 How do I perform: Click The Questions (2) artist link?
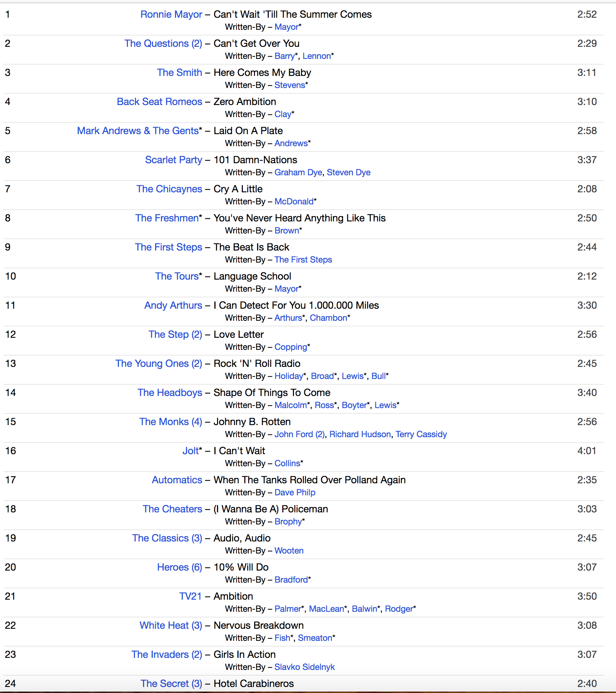tap(163, 44)
